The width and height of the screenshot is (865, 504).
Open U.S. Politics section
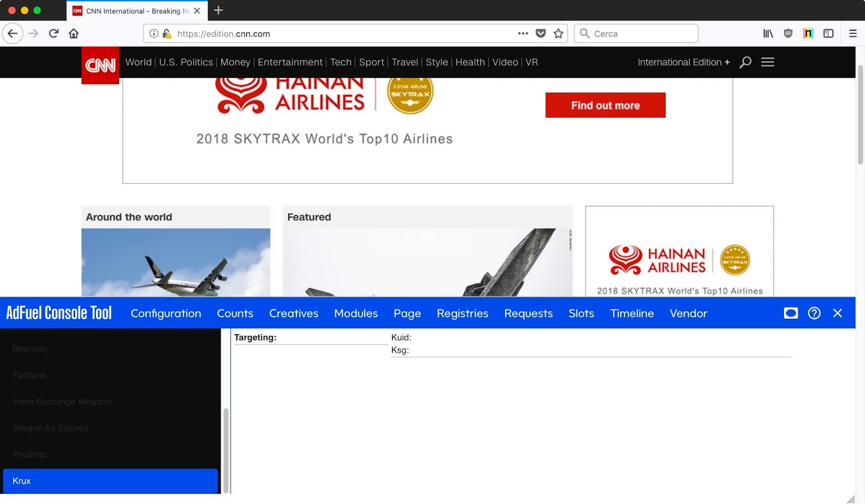[x=186, y=62]
